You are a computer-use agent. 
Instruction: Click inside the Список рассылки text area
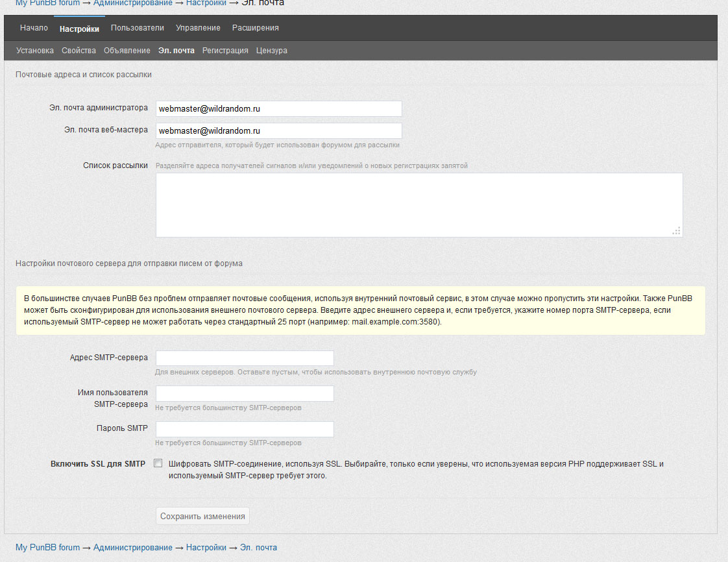pyautogui.click(x=419, y=204)
